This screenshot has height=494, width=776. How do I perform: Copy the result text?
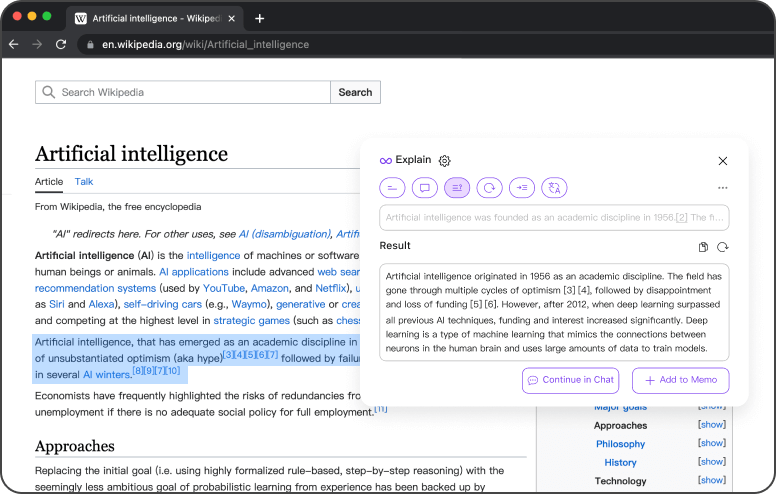703,247
